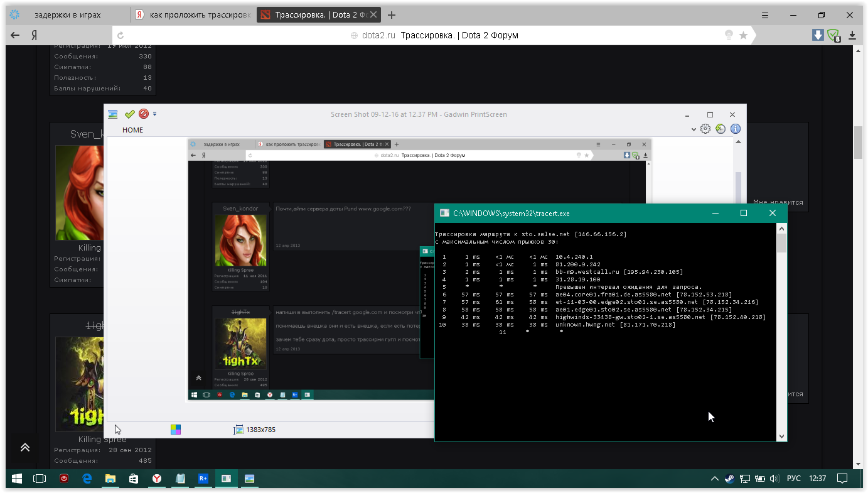Switch to the console window taskbar button
Image resolution: width=868 pixels, height=493 pixels.
point(227,479)
